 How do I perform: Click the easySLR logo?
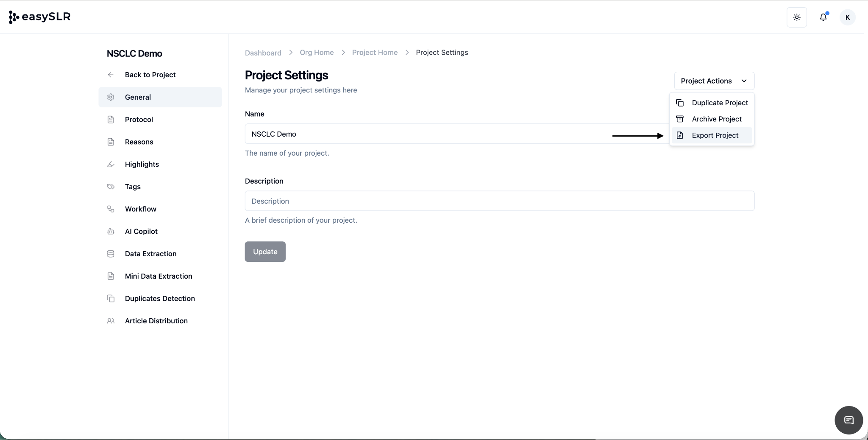click(40, 17)
